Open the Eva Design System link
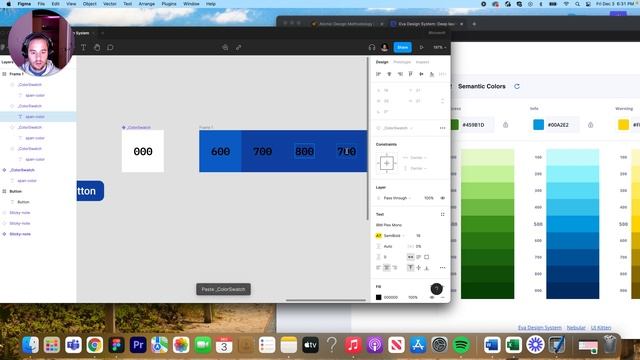640x360 pixels. tap(540, 328)
